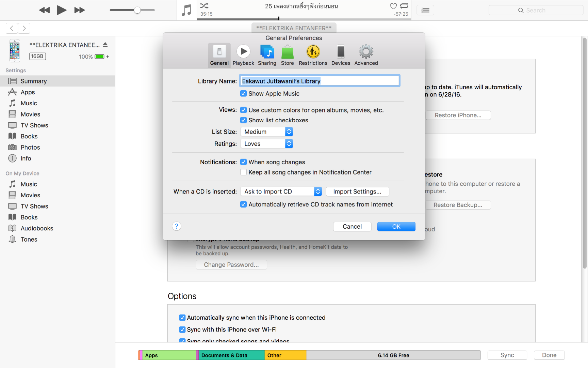The height and width of the screenshot is (368, 588).
Task: Select Tones under On My Device
Action: coord(58,240)
